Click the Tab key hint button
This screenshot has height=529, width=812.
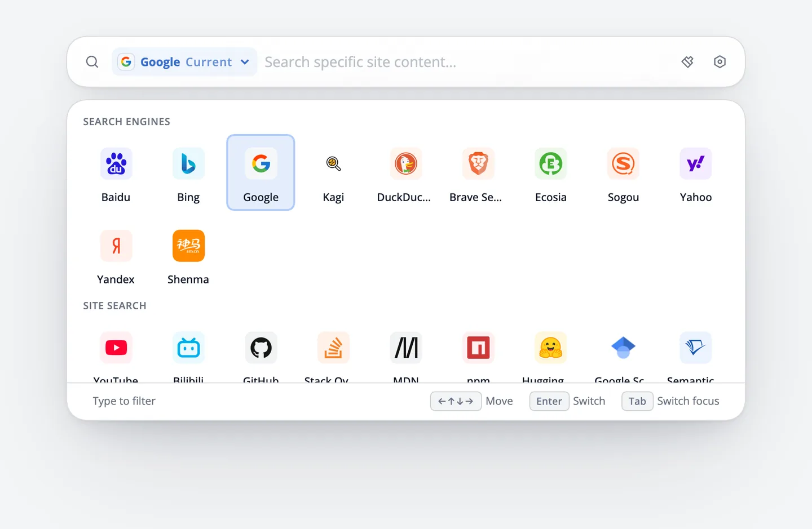pos(637,401)
